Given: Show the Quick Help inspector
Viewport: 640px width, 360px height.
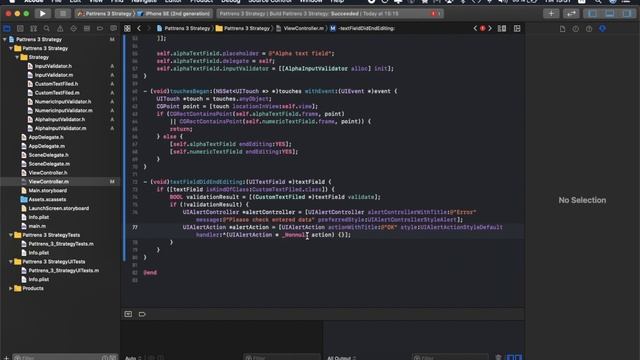Looking at the screenshot, I should point(589,29).
